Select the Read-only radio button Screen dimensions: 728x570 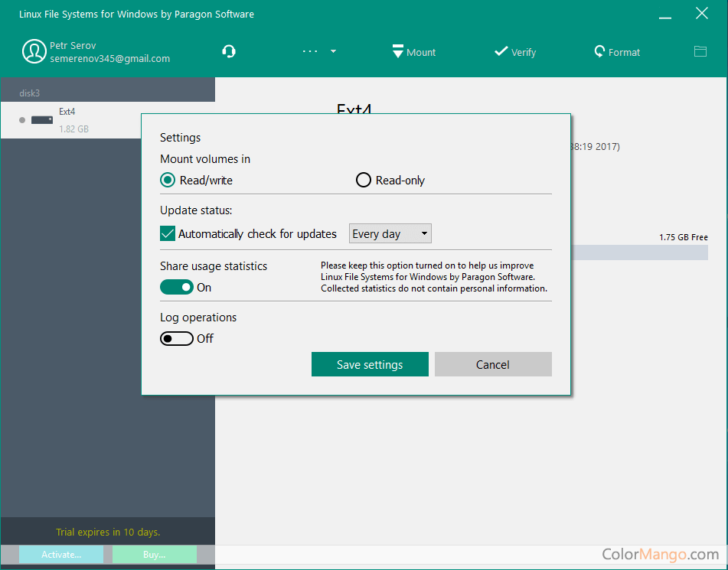coord(363,180)
